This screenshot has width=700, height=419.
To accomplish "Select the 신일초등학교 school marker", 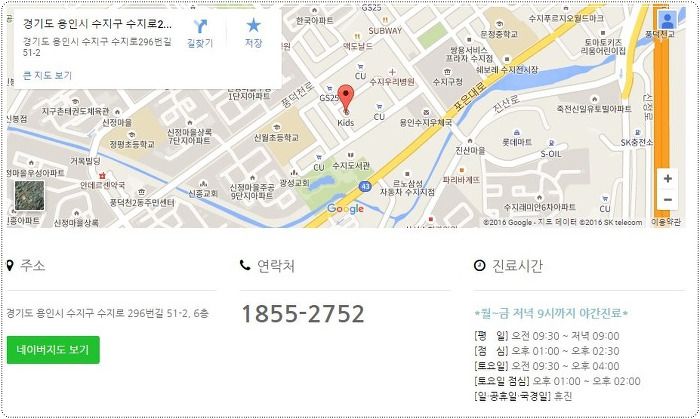I will click(276, 128).
